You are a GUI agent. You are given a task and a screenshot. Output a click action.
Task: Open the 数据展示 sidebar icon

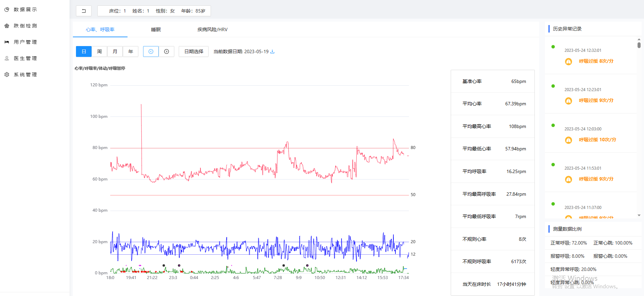tap(7, 9)
